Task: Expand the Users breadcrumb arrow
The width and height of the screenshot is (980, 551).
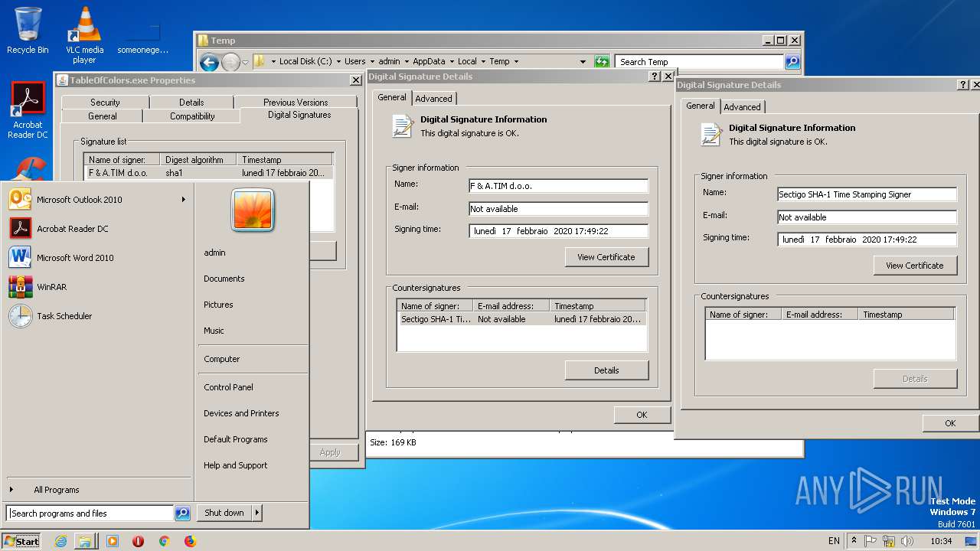Action: [371, 62]
